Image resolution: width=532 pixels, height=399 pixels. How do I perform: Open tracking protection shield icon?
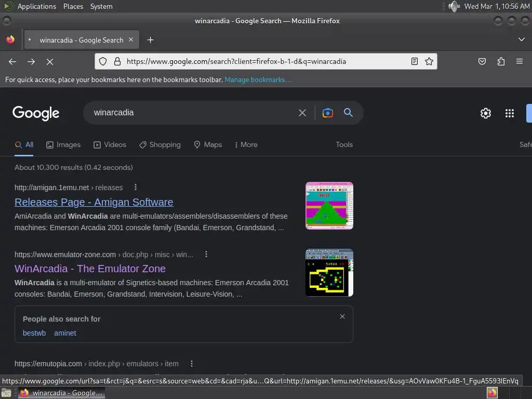[x=103, y=61]
